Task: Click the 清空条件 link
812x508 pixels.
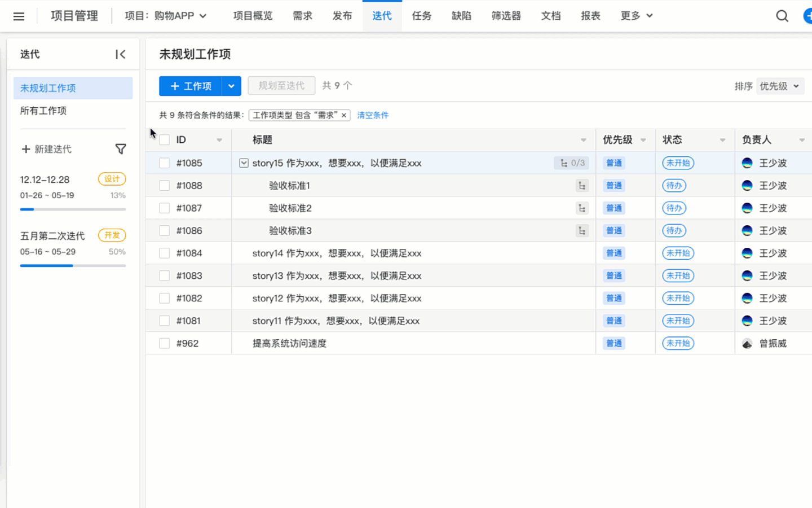Action: click(372, 115)
